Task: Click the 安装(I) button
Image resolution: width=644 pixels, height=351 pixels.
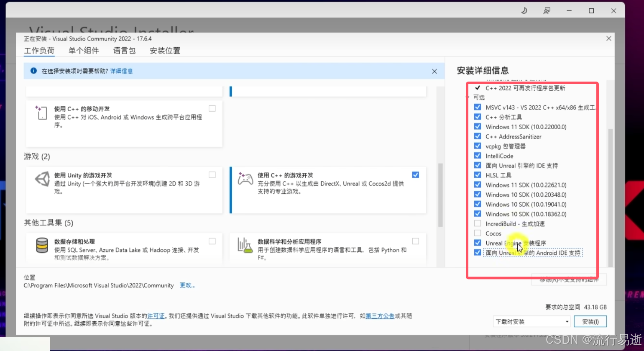Action: [x=590, y=322]
